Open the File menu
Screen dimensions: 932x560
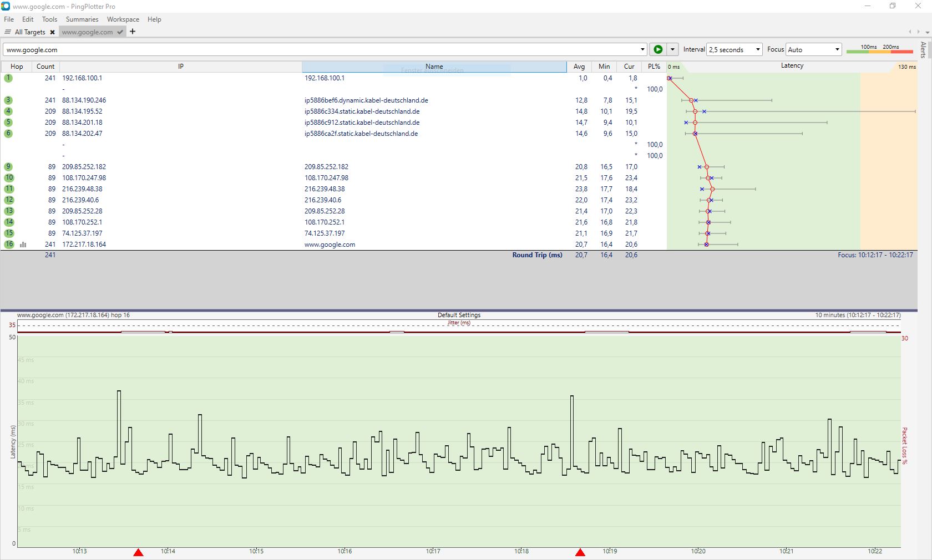pos(9,19)
